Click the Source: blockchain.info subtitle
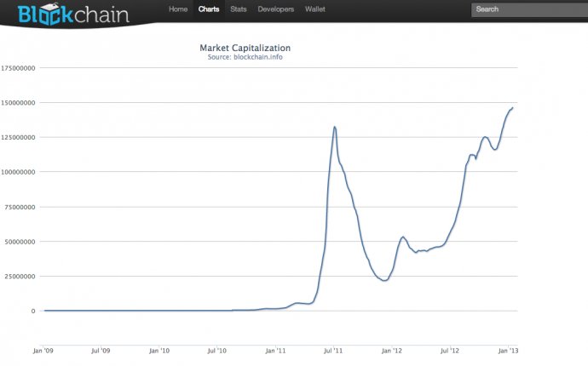Screen dimensions: 588x366 [245, 57]
